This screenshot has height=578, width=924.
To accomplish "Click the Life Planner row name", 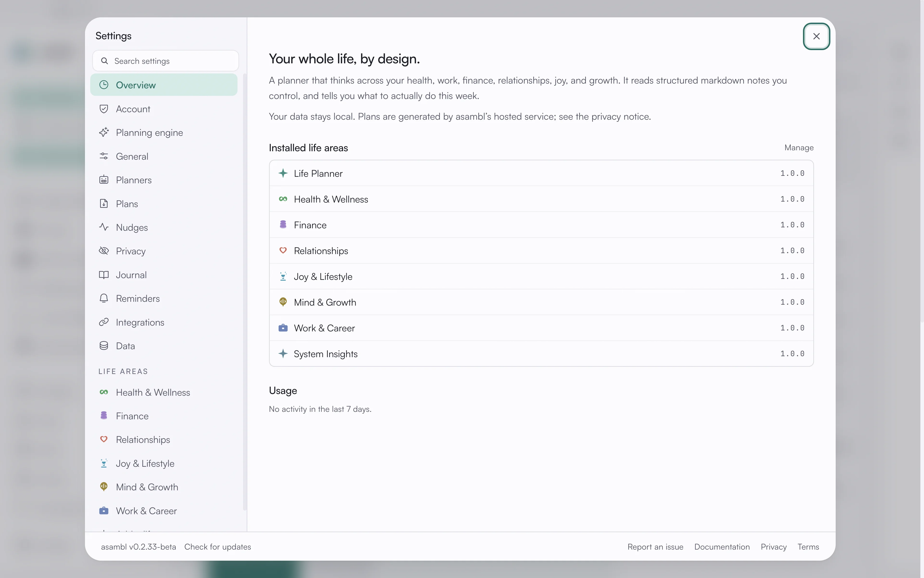I will (318, 173).
